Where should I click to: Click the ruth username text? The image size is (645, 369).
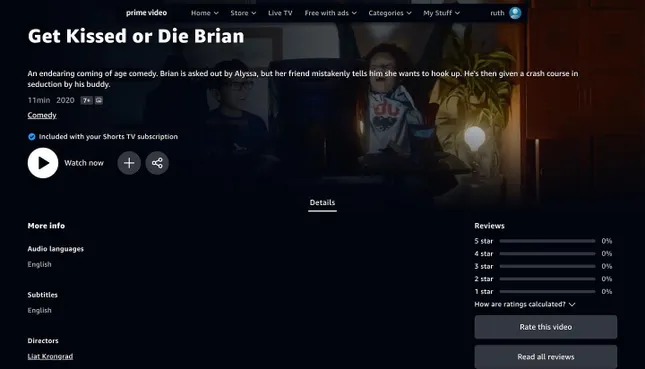pyautogui.click(x=497, y=13)
